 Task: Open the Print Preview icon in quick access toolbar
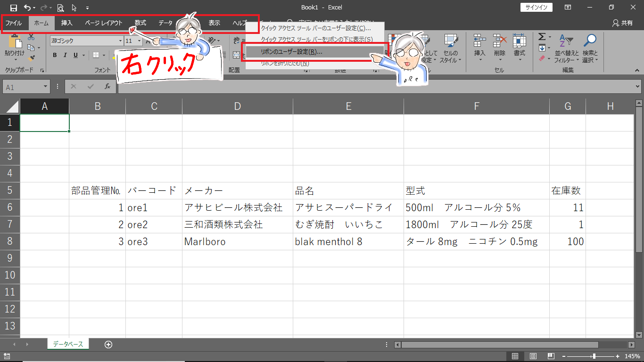click(x=60, y=8)
